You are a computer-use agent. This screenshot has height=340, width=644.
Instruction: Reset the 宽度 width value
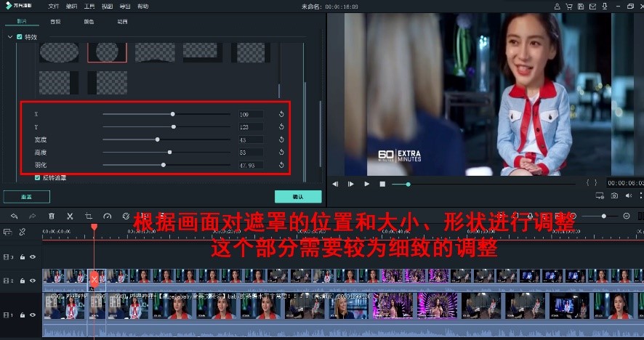281,139
